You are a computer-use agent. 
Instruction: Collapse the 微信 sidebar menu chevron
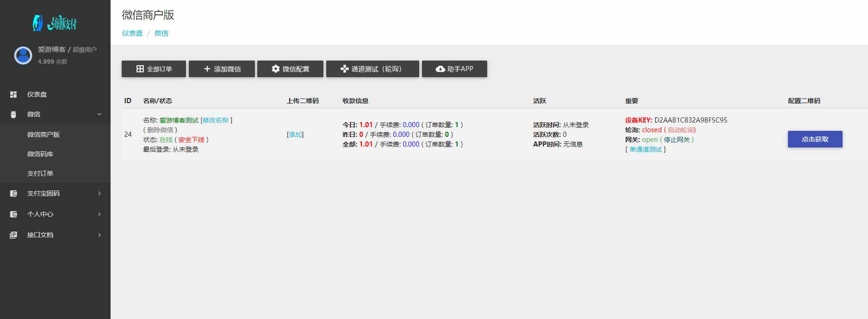(99, 114)
